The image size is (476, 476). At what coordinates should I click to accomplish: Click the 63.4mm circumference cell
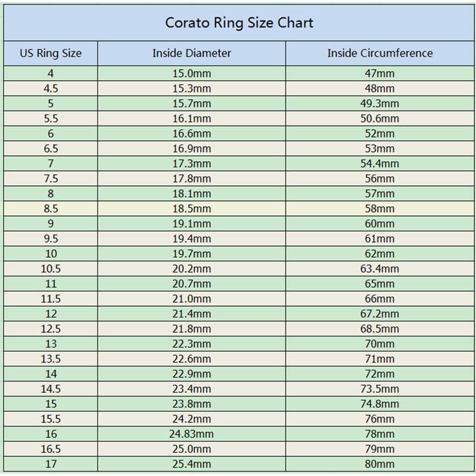(379, 268)
